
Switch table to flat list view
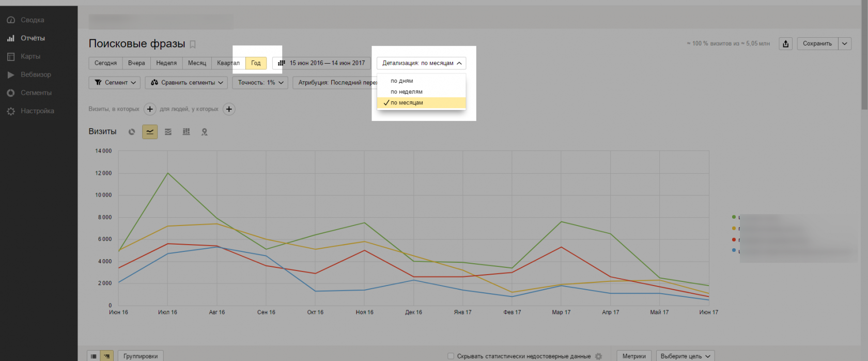click(x=94, y=356)
